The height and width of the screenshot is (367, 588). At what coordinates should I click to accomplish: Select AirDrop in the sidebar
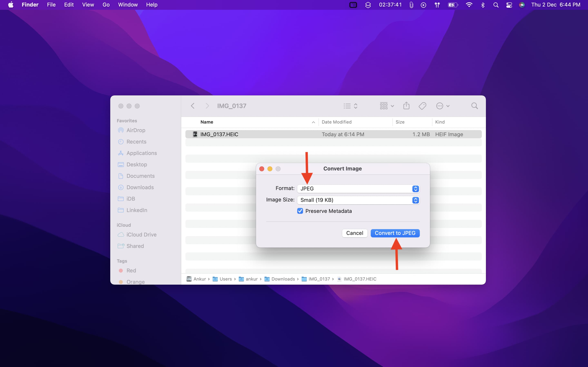135,130
